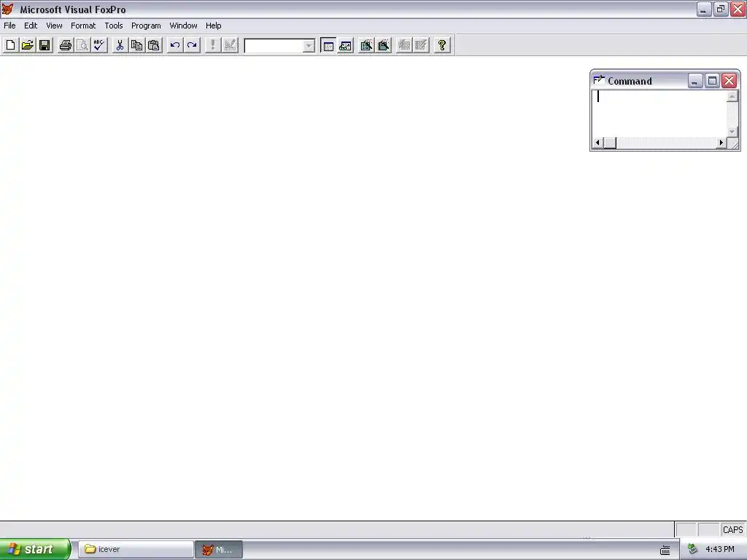The image size is (747, 560).
Task: Click the CAPS indicator in status bar
Action: (x=732, y=529)
